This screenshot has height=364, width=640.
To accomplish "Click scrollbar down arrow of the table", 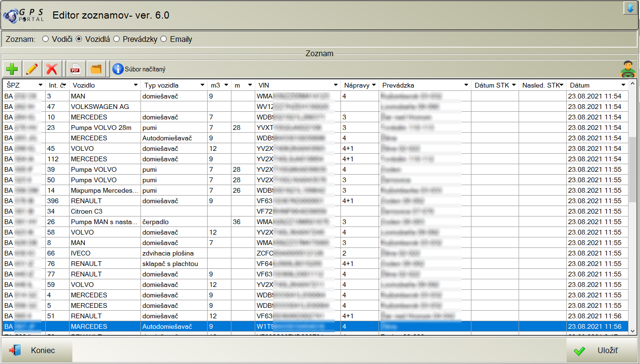I will pyautogui.click(x=633, y=331).
